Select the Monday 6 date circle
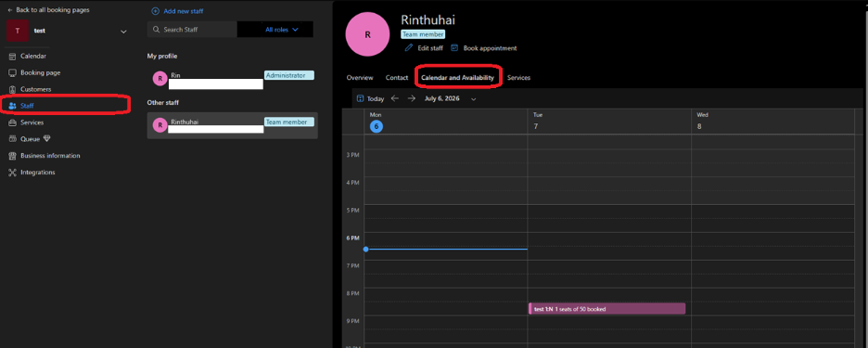Viewport: 868px width, 348px height. [x=376, y=126]
